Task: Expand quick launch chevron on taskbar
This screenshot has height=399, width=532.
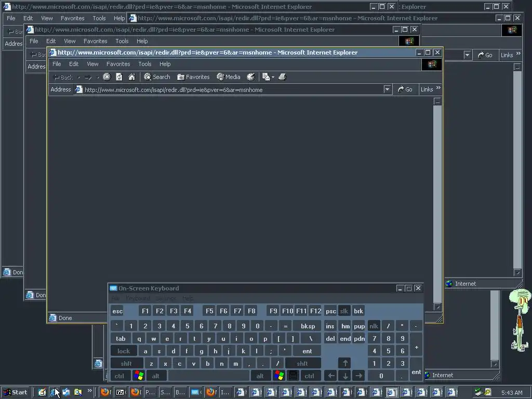Action: coord(89,391)
